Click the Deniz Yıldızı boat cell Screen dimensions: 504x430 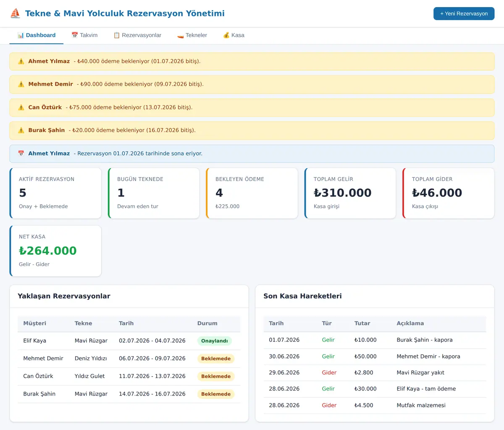[91, 359]
